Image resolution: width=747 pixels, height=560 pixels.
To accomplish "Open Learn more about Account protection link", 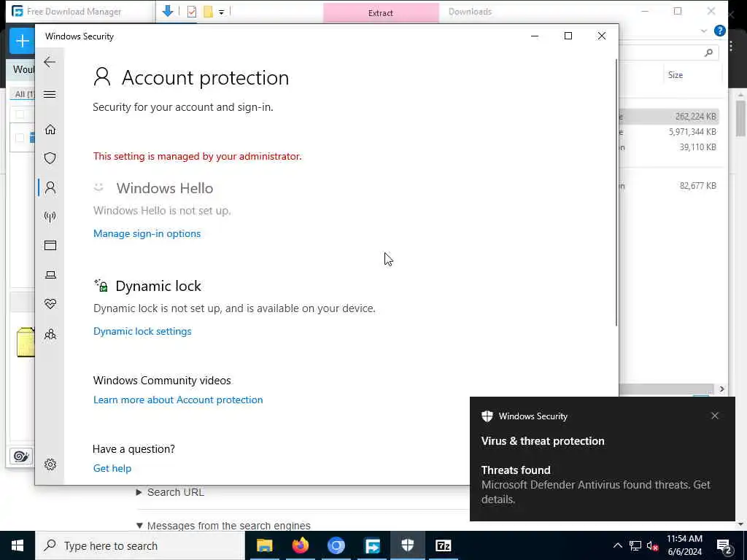I will pyautogui.click(x=178, y=400).
